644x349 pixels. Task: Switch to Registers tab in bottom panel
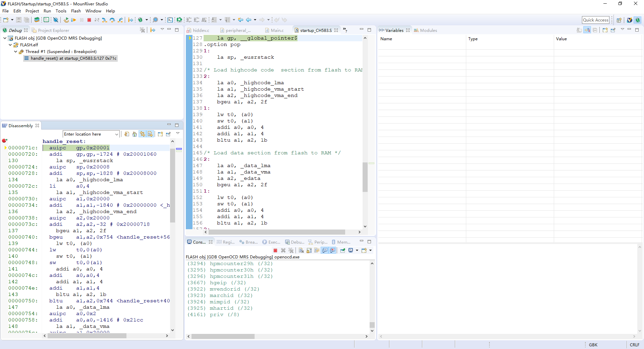coord(226,242)
